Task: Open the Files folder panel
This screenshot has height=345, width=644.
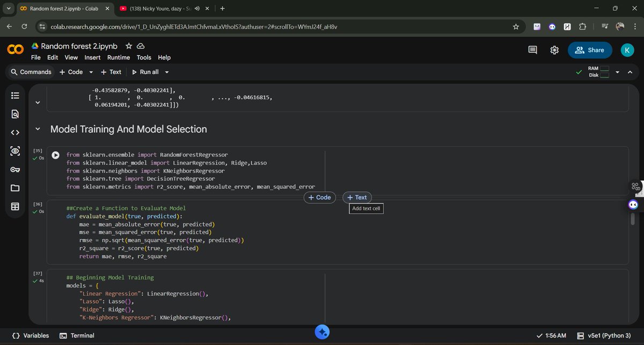Action: [15, 188]
